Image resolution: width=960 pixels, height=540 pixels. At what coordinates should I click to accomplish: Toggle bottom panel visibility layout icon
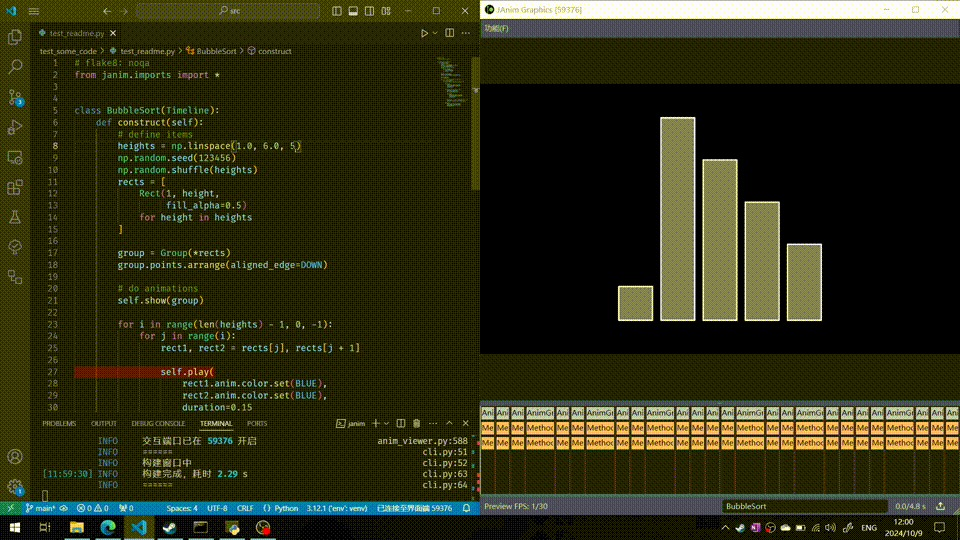(x=353, y=11)
